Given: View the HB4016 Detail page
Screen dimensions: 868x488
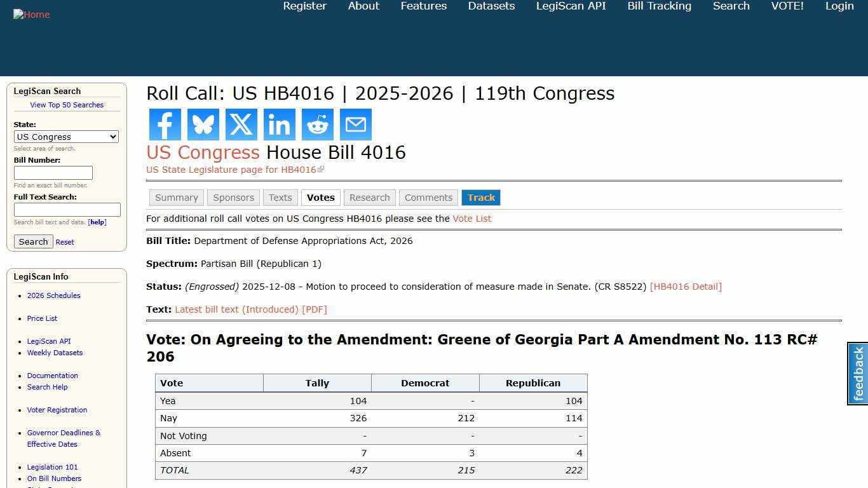Looking at the screenshot, I should (686, 287).
